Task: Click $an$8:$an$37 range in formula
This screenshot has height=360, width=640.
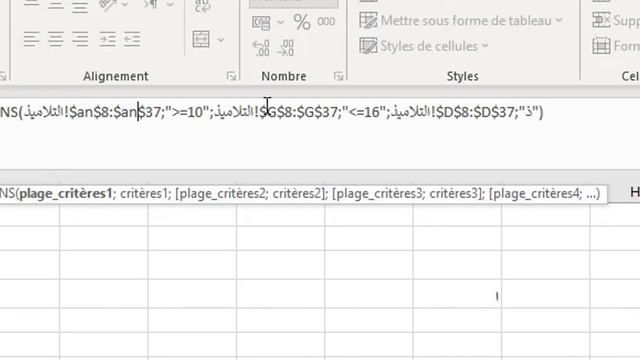Action: (115, 112)
